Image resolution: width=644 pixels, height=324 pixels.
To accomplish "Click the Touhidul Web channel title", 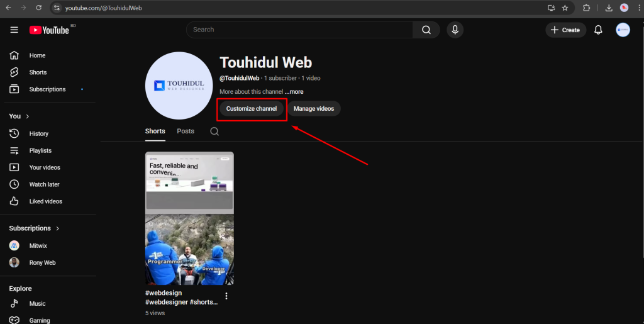I will [266, 62].
